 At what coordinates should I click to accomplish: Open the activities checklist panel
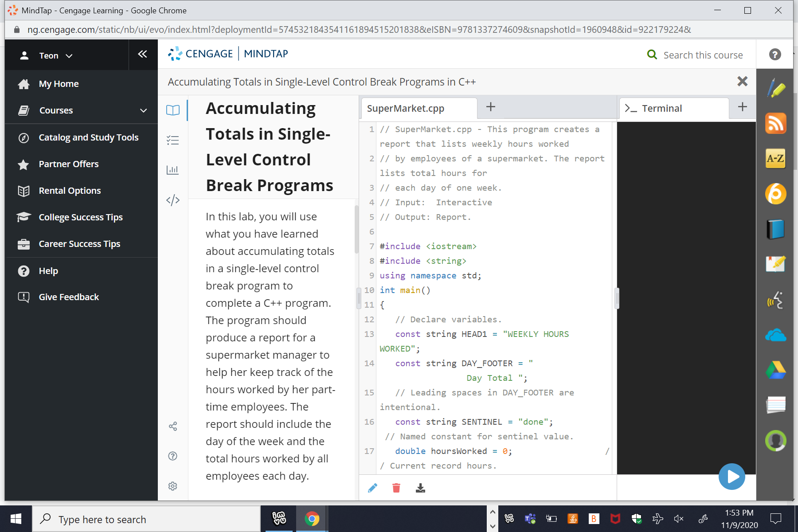click(172, 140)
